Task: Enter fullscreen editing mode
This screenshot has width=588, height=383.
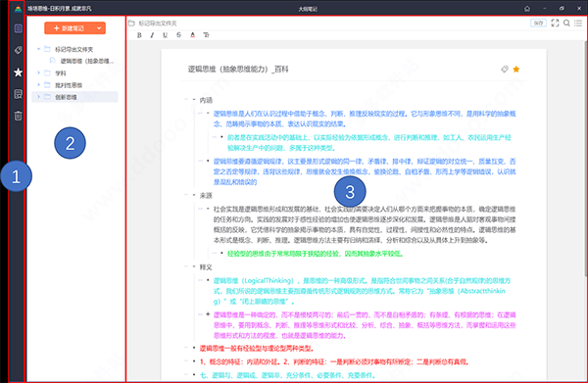Action: pos(555,24)
